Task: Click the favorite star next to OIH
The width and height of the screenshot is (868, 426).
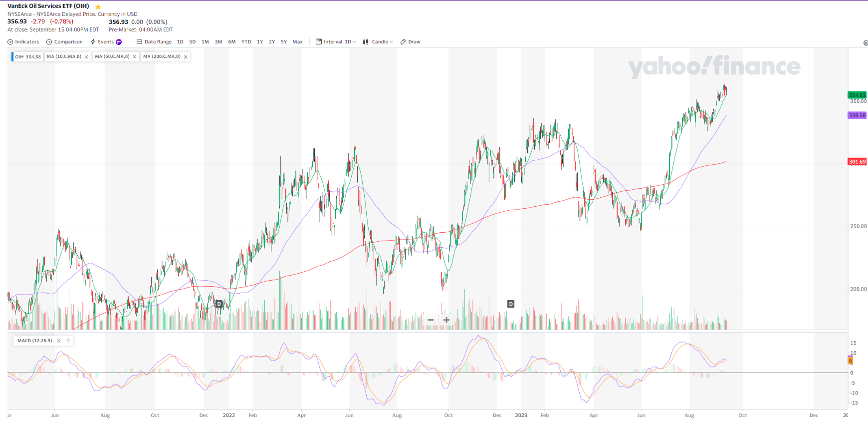Action: (98, 6)
